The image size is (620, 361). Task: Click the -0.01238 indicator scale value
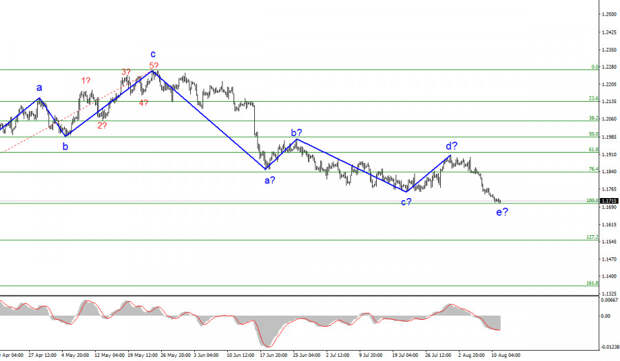(x=610, y=347)
